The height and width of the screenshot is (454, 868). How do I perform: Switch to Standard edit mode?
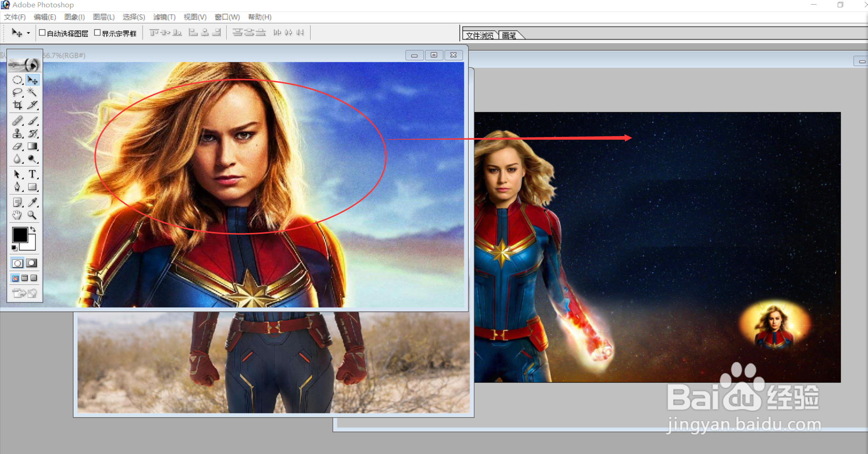click(x=17, y=263)
